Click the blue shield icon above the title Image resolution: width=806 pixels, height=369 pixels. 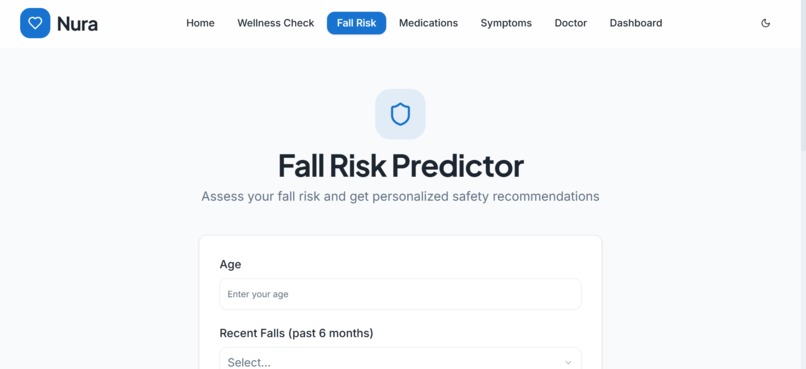(x=400, y=114)
